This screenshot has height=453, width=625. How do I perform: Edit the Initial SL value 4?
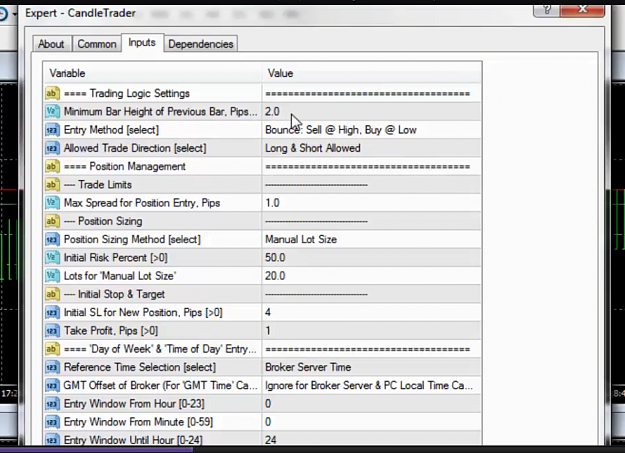[371, 313]
